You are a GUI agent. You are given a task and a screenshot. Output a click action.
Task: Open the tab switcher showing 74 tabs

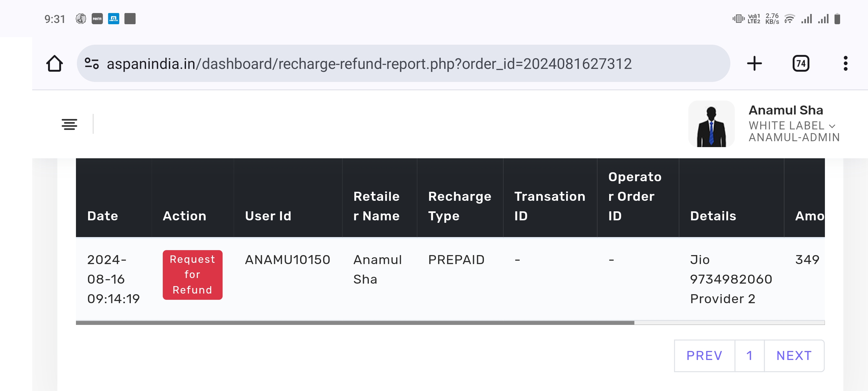(x=801, y=64)
